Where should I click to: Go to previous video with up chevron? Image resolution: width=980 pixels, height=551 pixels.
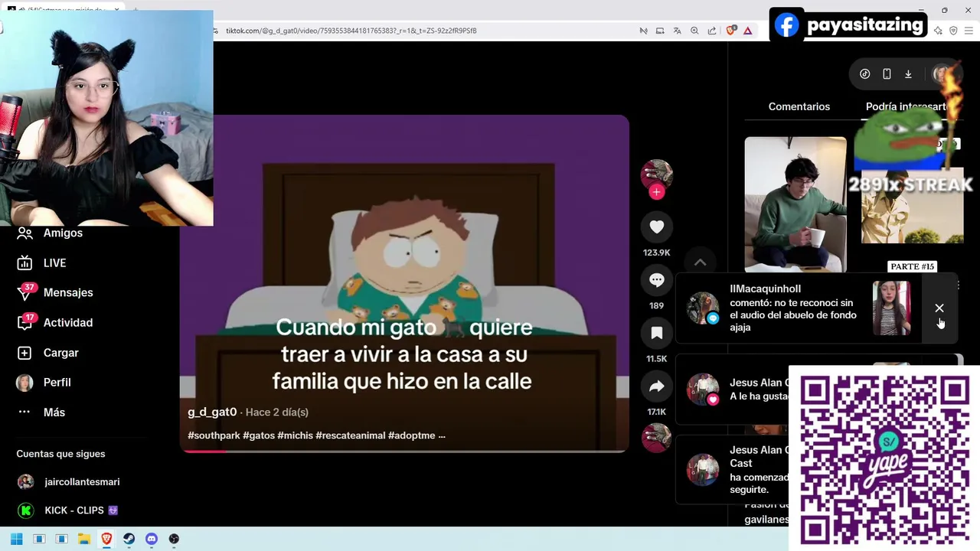click(700, 262)
